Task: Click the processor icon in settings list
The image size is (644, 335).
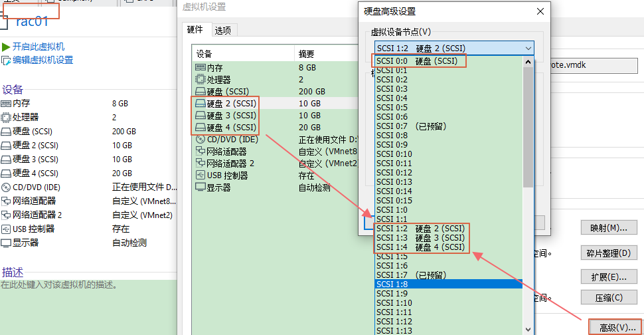Action: [x=200, y=79]
